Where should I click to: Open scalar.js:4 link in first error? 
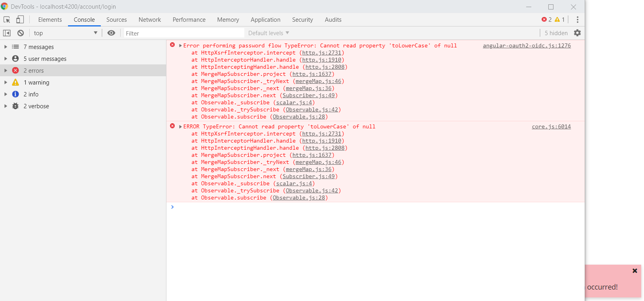[x=294, y=102]
